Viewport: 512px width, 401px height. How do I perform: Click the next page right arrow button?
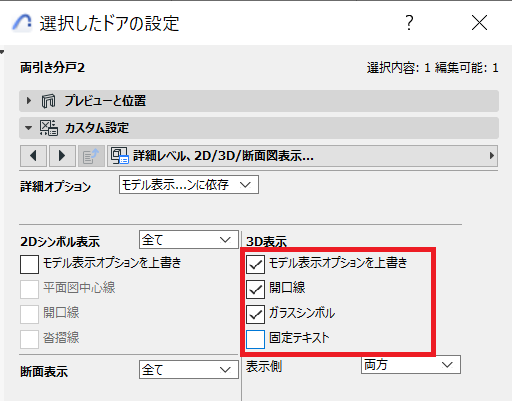click(62, 156)
